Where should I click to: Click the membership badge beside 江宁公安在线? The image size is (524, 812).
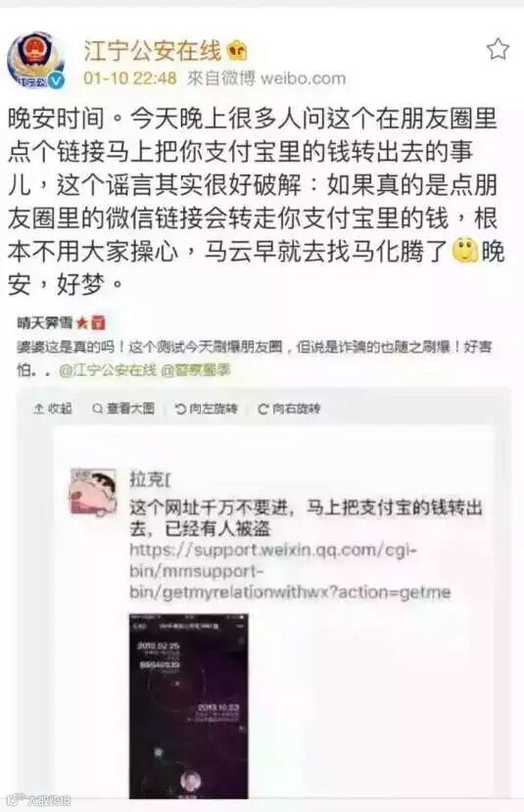click(x=237, y=50)
